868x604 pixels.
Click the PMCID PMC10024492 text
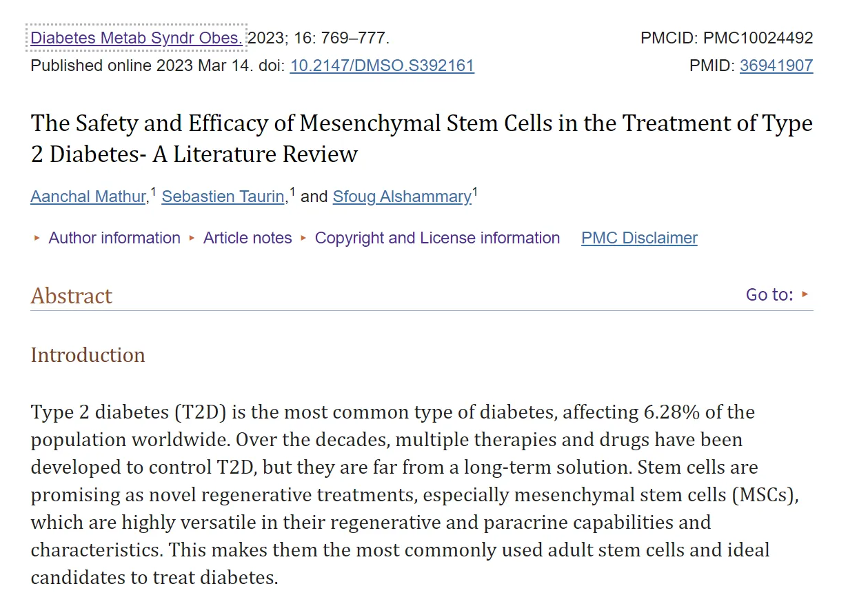click(x=727, y=38)
